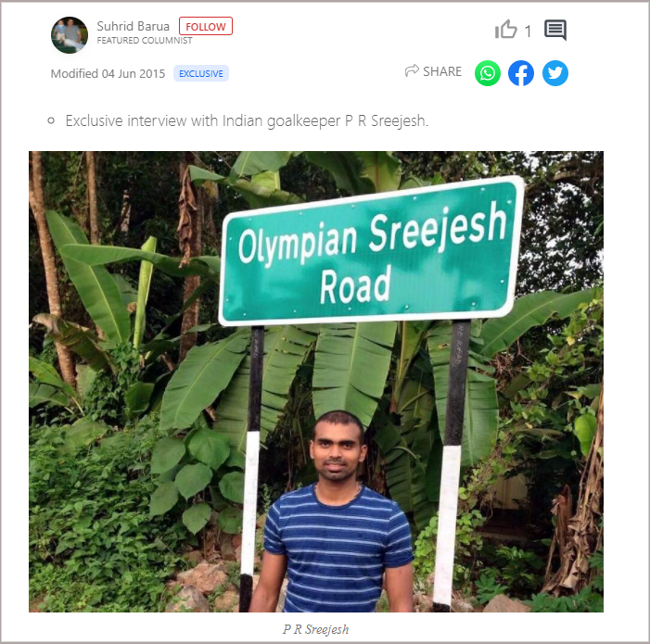Open Suhrid Barua author name link
Screen dimensions: 650x644
134,26
